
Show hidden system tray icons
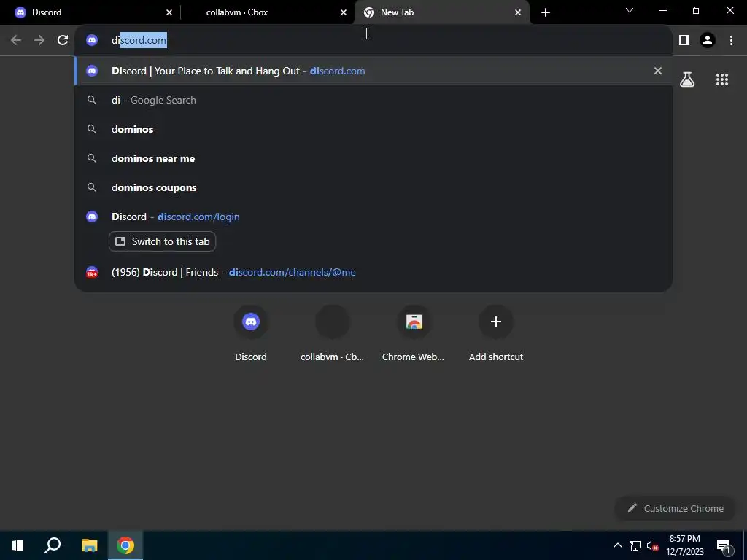coord(617,545)
